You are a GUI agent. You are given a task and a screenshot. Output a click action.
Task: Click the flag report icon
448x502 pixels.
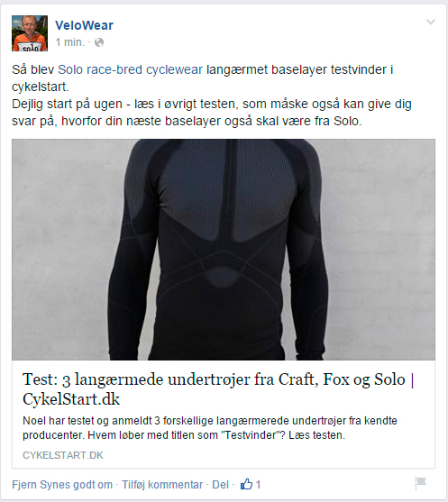click(x=420, y=483)
